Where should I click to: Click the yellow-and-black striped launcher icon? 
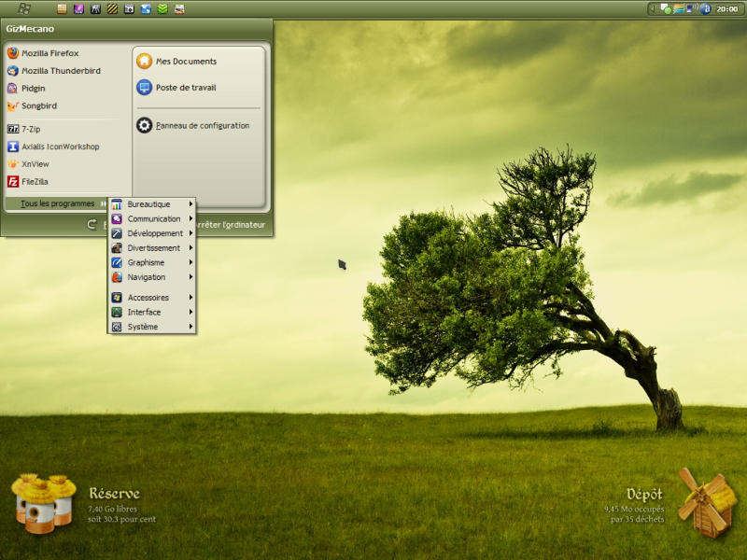tap(112, 8)
